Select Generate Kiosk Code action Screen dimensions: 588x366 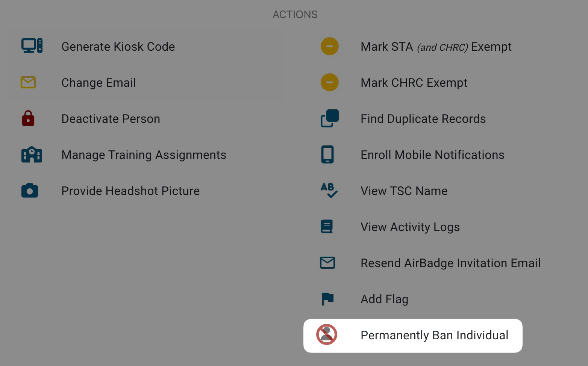click(x=118, y=47)
